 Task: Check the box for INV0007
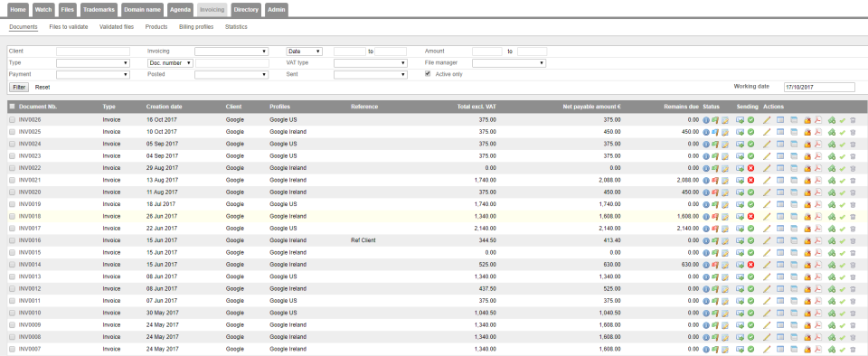(x=12, y=350)
